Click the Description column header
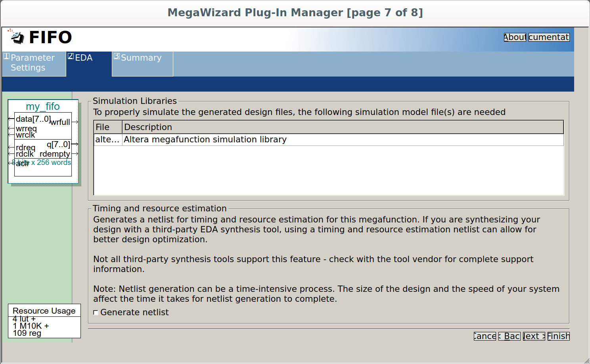 coord(343,127)
